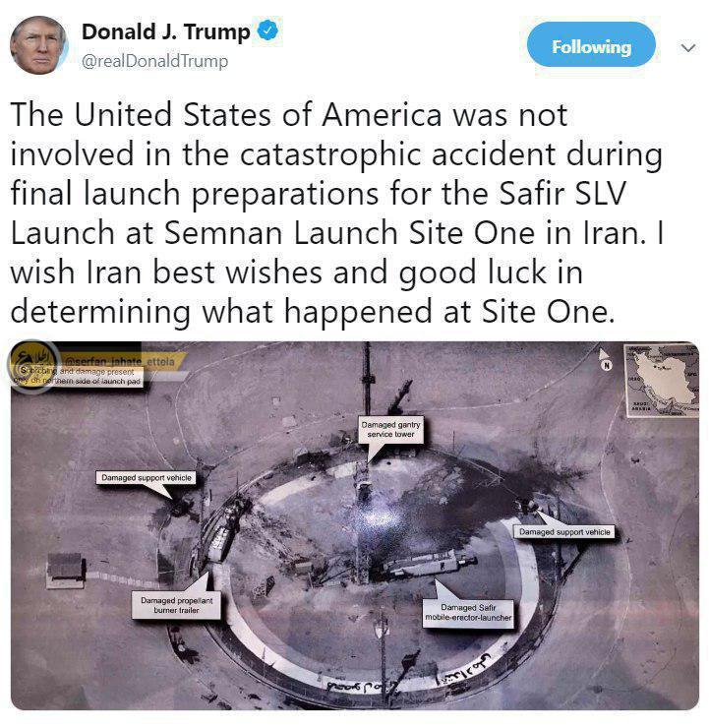Click the Damaged propellant burner trailer label

176,605
